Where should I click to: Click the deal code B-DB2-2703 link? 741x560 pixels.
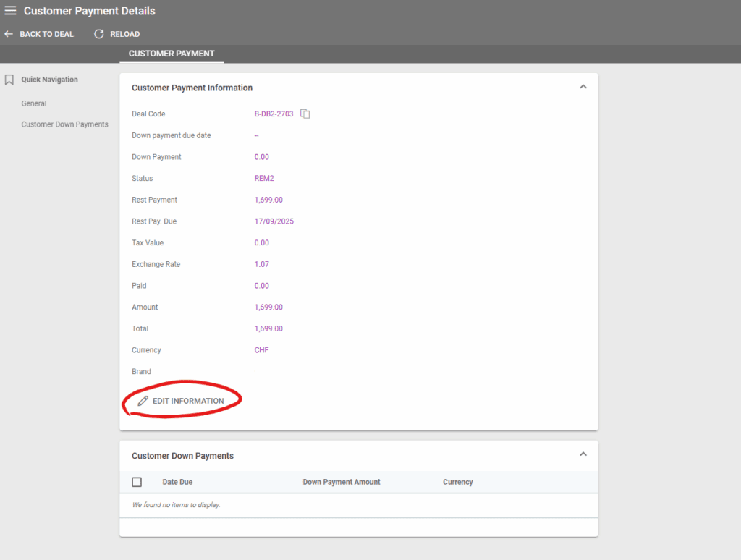(274, 114)
